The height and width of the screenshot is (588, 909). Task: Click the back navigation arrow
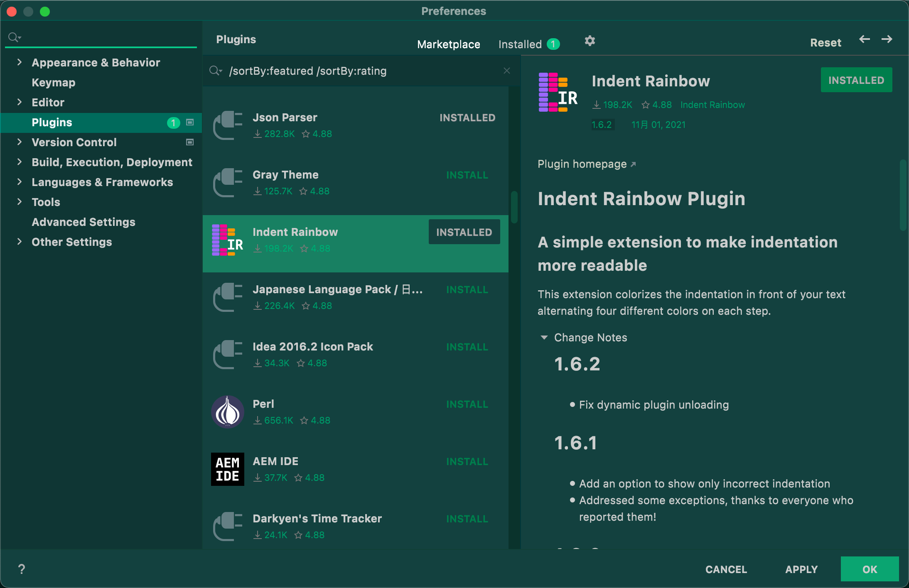(x=864, y=39)
